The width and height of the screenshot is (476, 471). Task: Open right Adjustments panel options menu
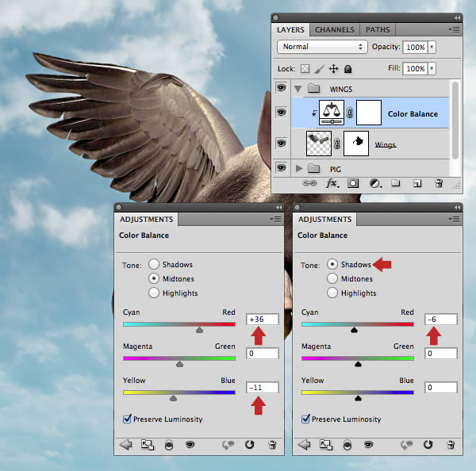click(454, 219)
